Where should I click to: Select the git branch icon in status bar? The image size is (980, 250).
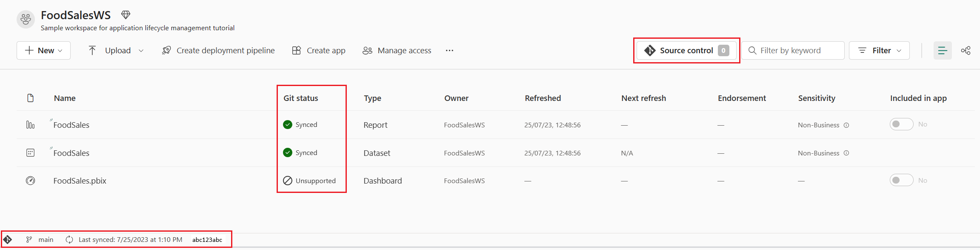click(29, 239)
